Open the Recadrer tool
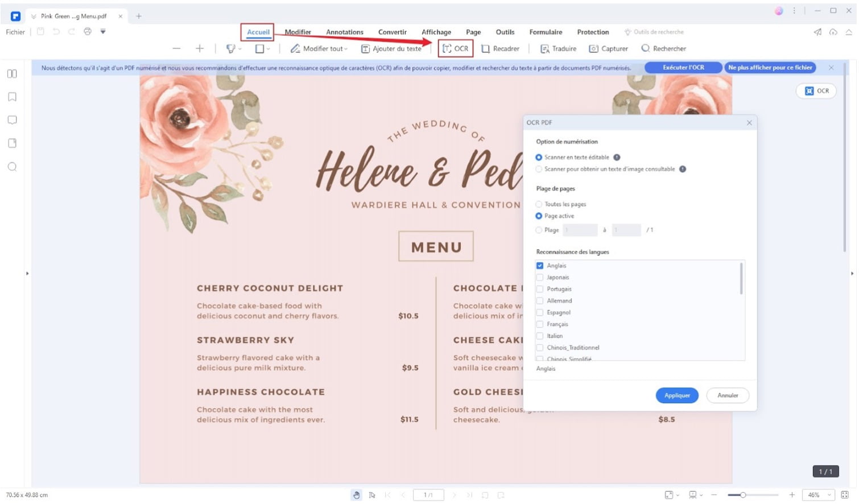Viewport: 859px width, 504px height. (500, 49)
